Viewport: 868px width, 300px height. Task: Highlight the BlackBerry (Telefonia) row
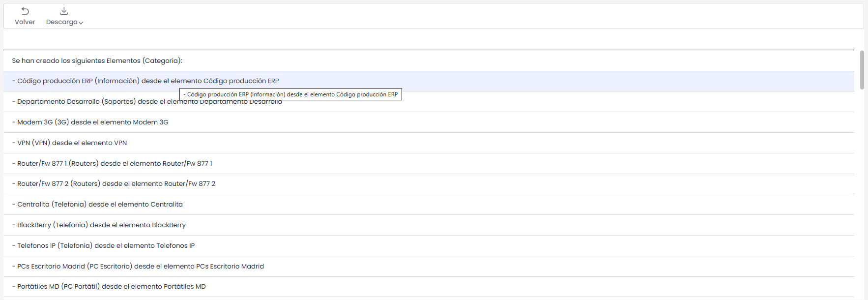(101, 225)
